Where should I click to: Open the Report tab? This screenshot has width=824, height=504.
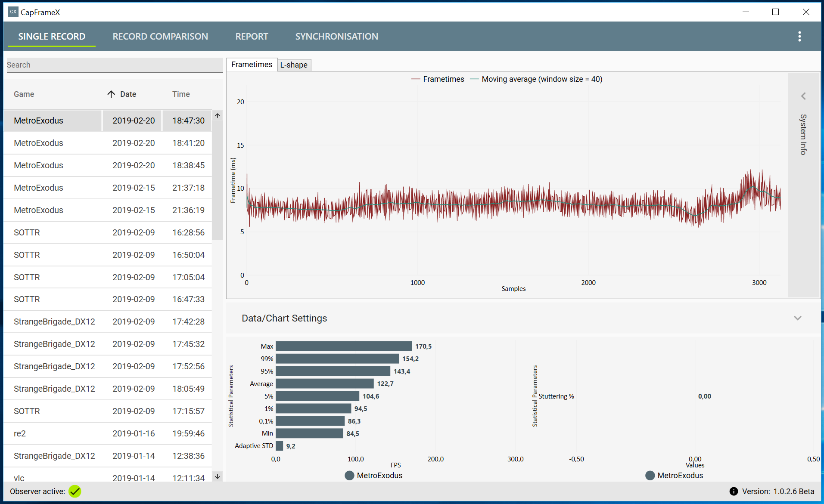click(252, 37)
